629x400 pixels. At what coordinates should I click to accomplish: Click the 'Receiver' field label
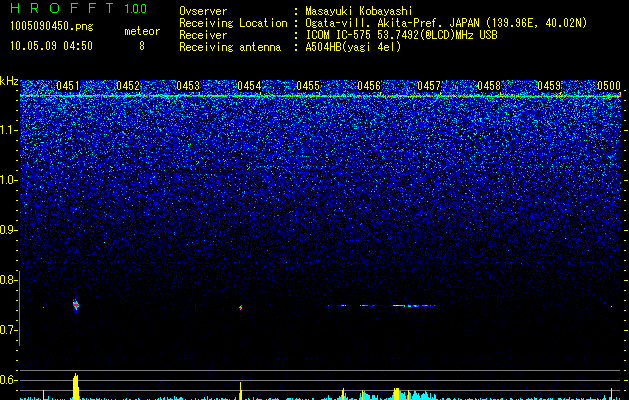[203, 35]
